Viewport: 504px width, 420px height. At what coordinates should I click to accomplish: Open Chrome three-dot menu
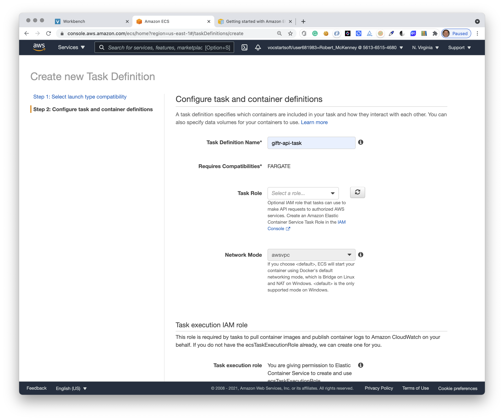click(x=477, y=34)
